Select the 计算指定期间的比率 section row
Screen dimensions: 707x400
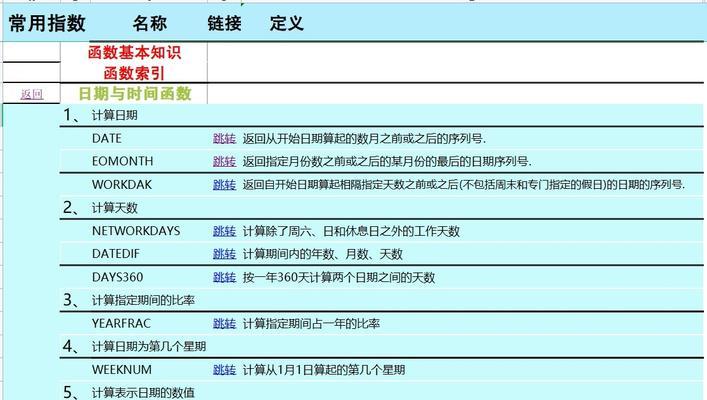(381, 300)
